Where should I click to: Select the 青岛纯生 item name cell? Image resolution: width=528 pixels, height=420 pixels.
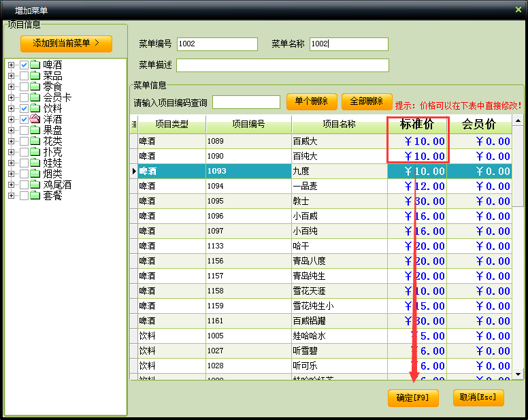coord(339,276)
